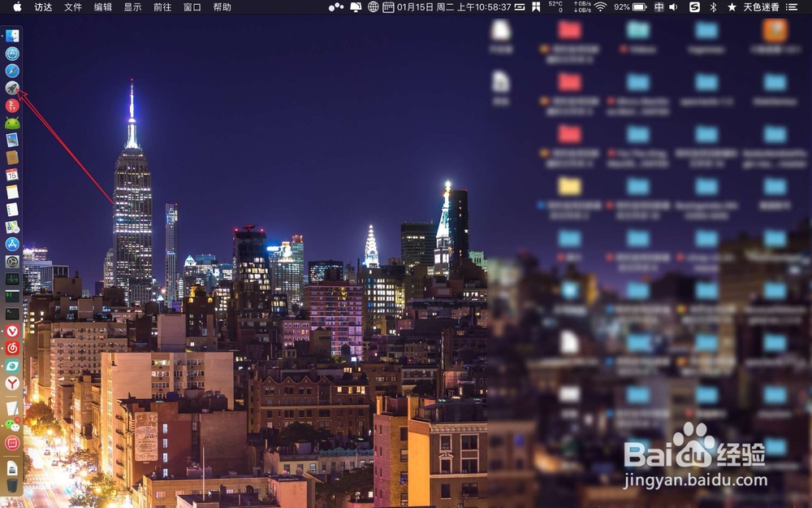Open the 访达 menu
This screenshot has height=508, width=812.
tap(43, 7)
